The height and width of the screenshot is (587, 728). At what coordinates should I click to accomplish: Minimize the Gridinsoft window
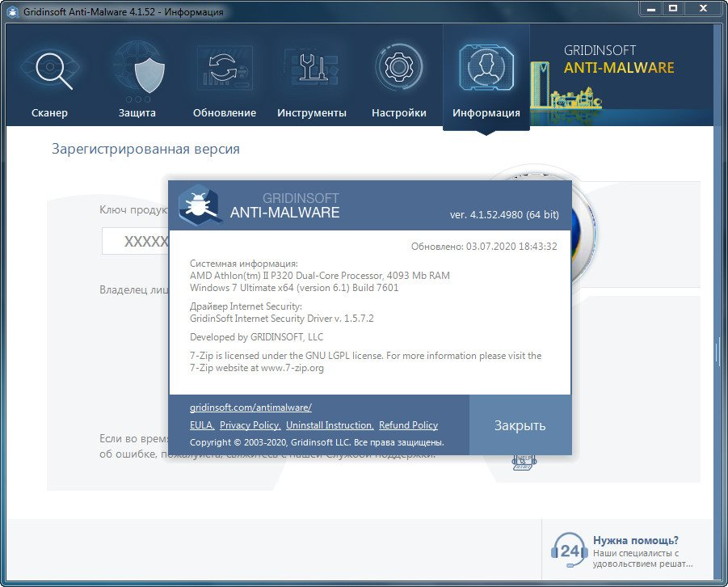651,9
